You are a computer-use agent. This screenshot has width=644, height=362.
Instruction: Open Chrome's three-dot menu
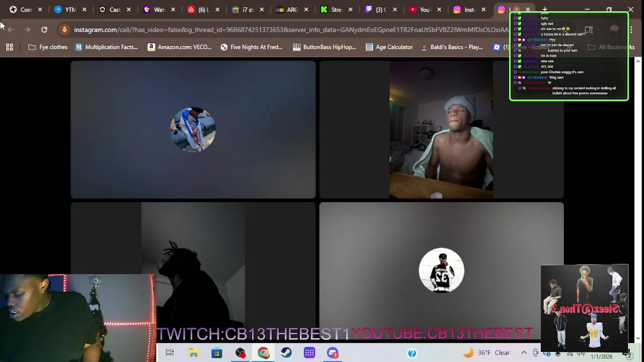pos(631,30)
